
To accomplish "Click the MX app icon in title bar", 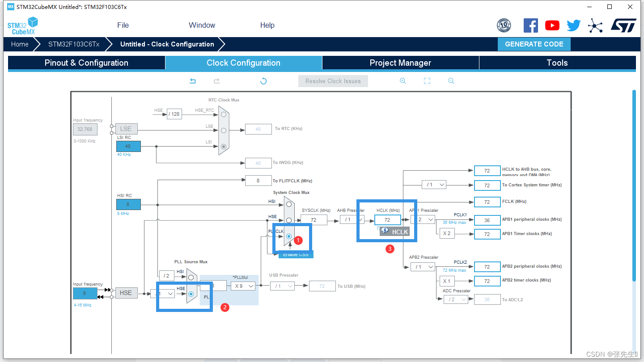I will (11, 7).
